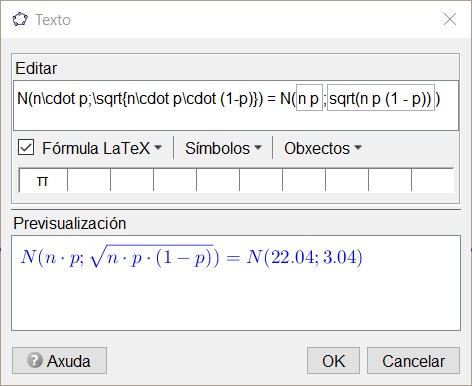
Task: Click the question mark Axuda help icon
Action: click(35, 360)
